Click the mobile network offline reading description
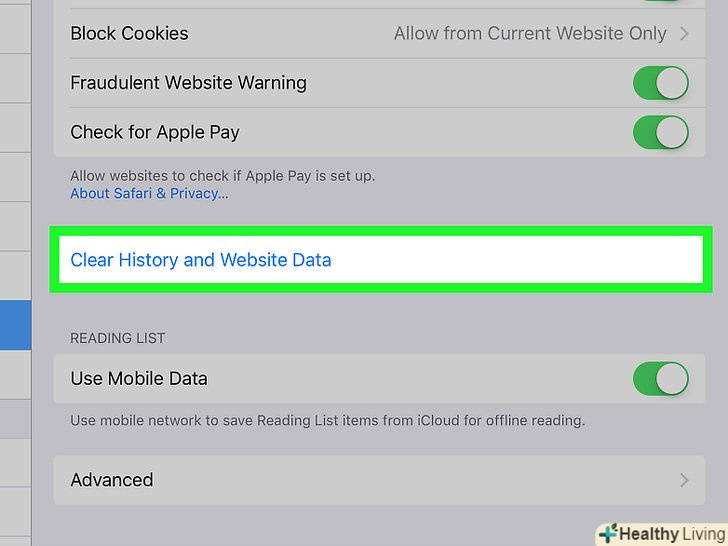This screenshot has width=728, height=546. coord(327,420)
